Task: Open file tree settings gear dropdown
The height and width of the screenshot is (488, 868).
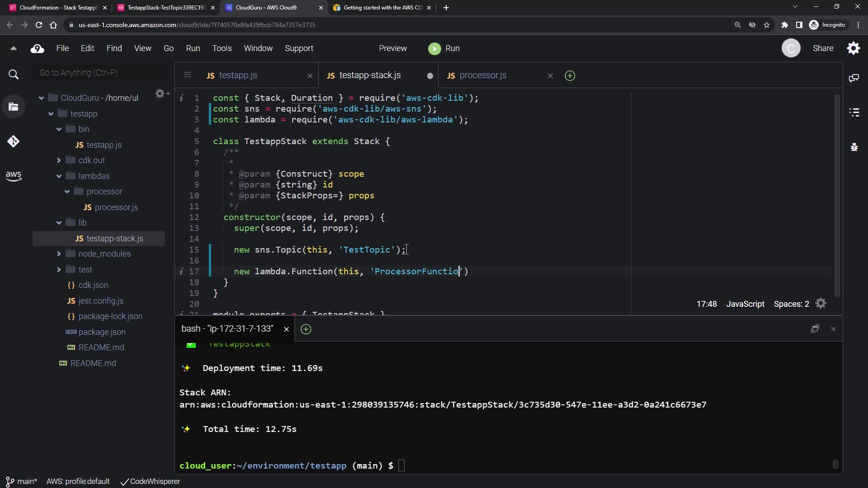Action: click(x=161, y=94)
